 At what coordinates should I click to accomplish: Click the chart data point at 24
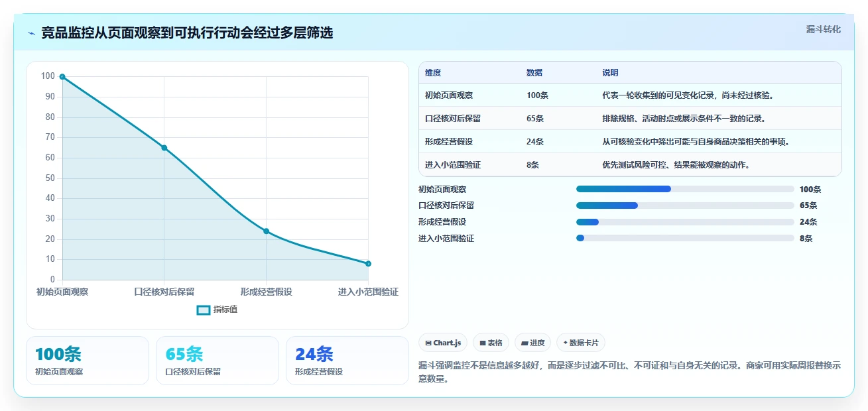(266, 231)
